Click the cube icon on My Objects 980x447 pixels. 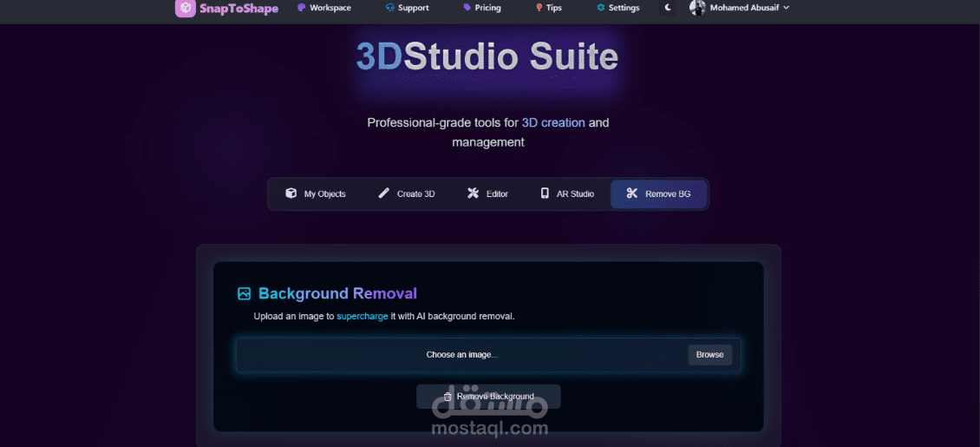coord(291,194)
